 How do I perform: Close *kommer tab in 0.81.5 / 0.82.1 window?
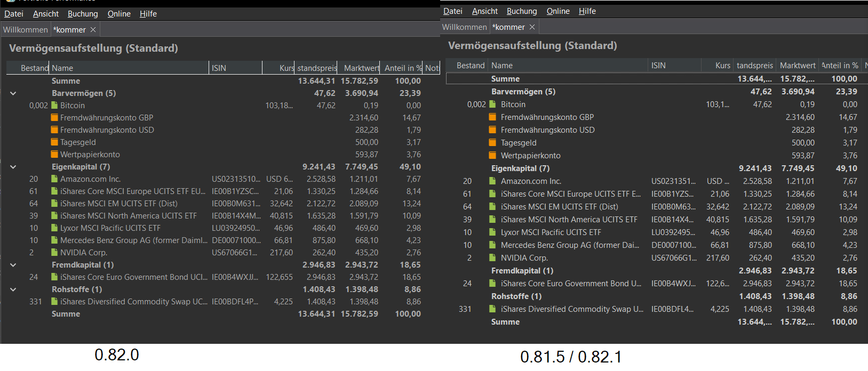click(532, 27)
